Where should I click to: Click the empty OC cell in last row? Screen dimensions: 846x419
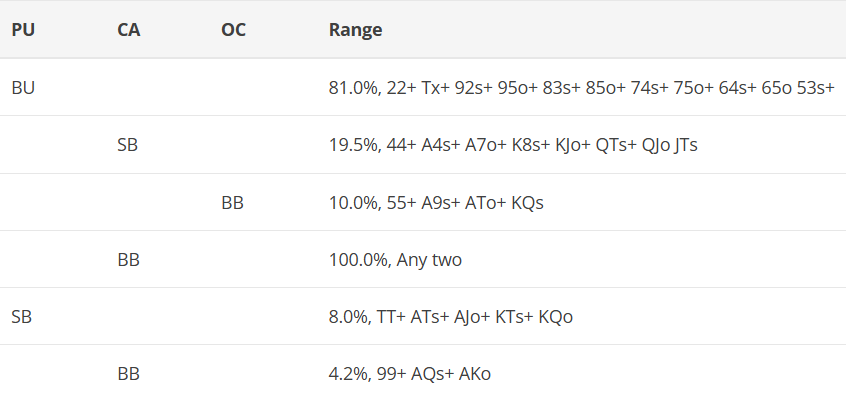pyautogui.click(x=269, y=374)
